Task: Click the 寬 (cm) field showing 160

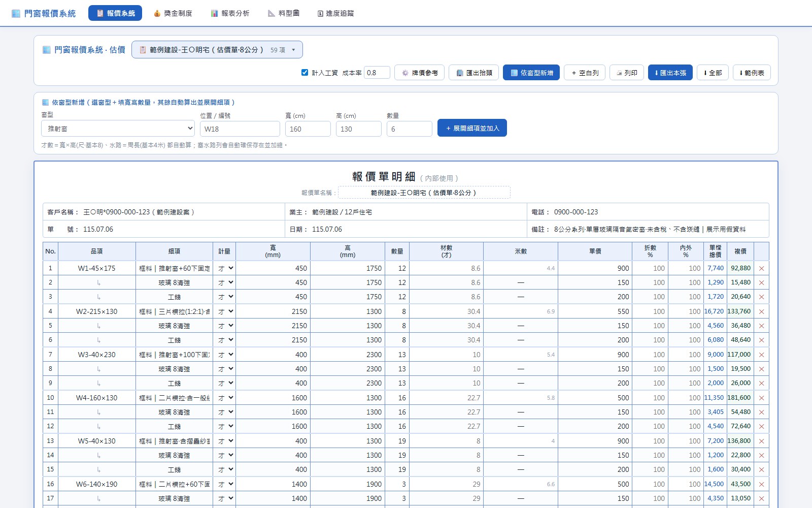Action: [x=308, y=129]
